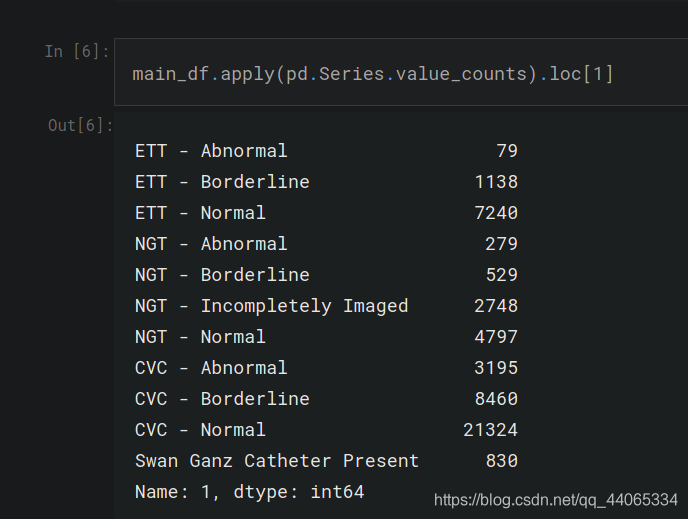Select the Swan Ganz Catheter Present label
The image size is (688, 519).
click(277, 461)
